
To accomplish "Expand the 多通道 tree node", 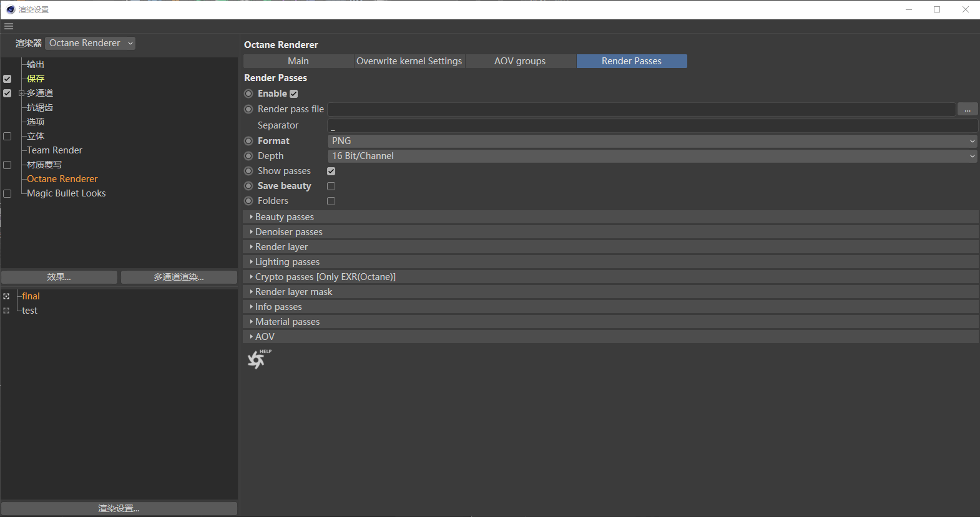I will pos(21,93).
